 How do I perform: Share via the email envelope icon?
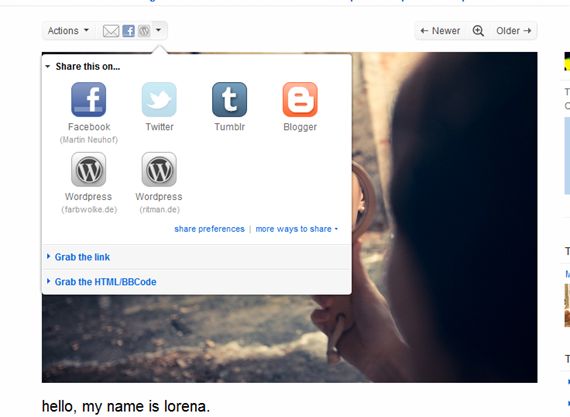pos(111,31)
